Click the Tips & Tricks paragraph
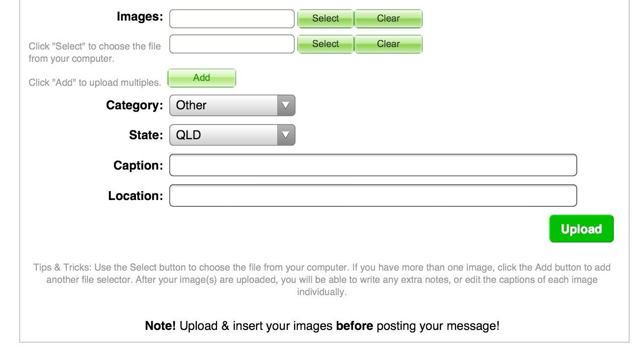The height and width of the screenshot is (351, 644). click(322, 280)
